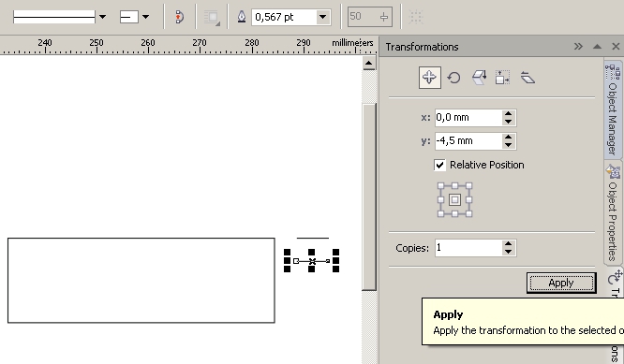Viewport: 624px width, 364px height.
Task: Roll up the Transformations docker triangle
Action: [x=597, y=47]
